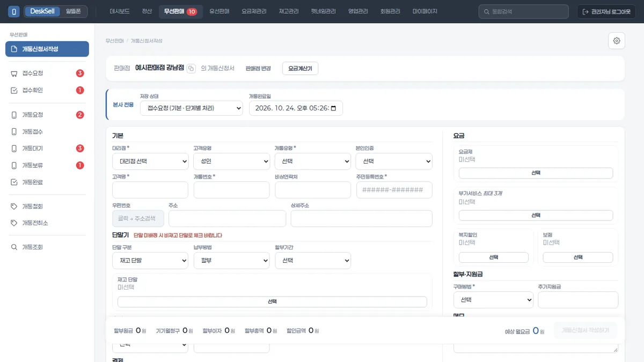The height and width of the screenshot is (362, 644).
Task: Focus the 개통번호 input field
Action: click(231, 190)
